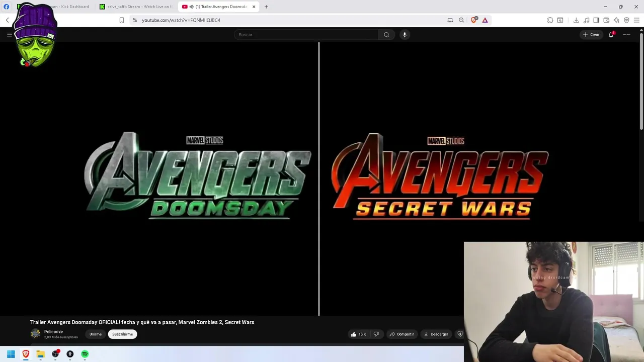Click the youtube.com address bar URL
Screen dimensions: 644x362
click(181, 20)
